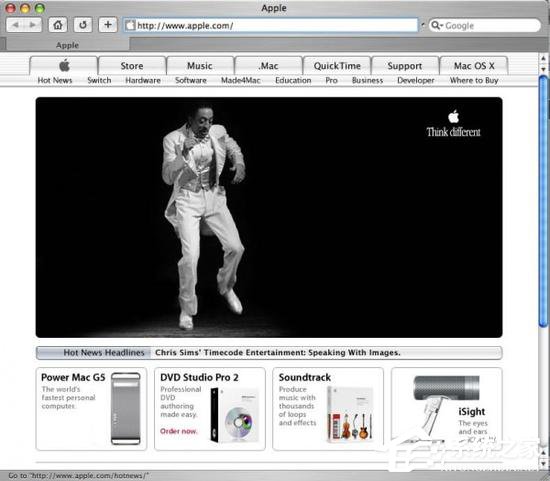Open the Where to Buy link
This screenshot has height=481, width=550.
(474, 80)
